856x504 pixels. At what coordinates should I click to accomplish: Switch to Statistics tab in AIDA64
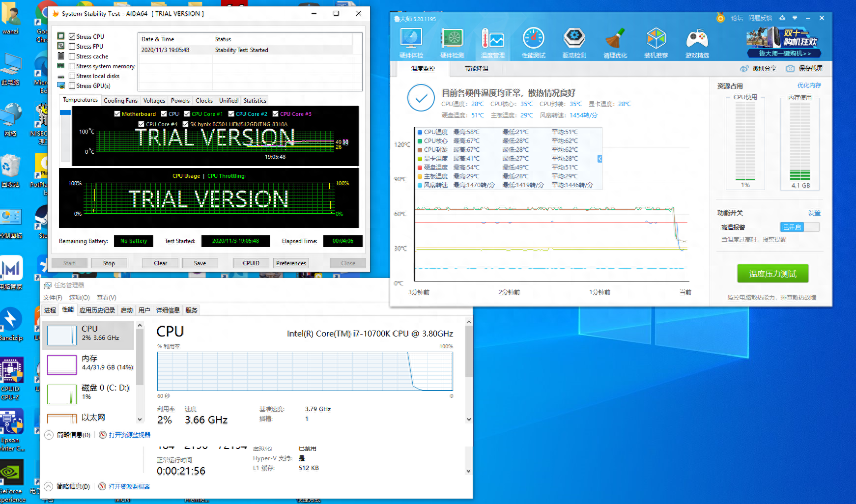click(x=255, y=100)
